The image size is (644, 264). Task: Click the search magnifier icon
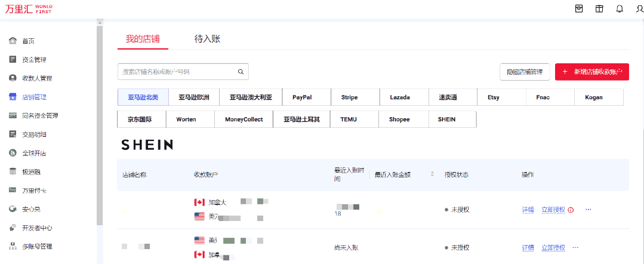click(241, 72)
